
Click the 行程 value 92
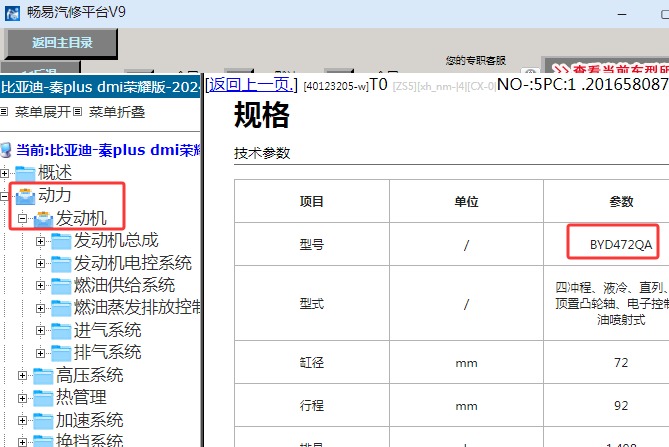[621, 405]
